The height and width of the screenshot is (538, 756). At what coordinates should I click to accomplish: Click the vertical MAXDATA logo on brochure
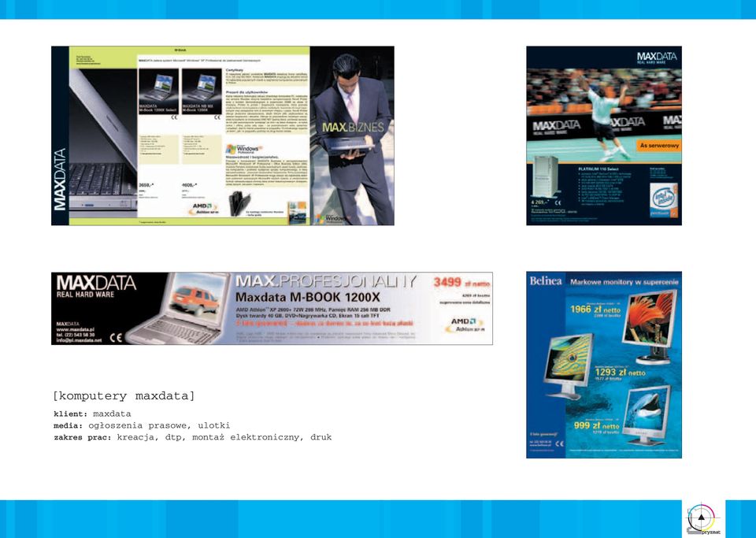[60, 180]
